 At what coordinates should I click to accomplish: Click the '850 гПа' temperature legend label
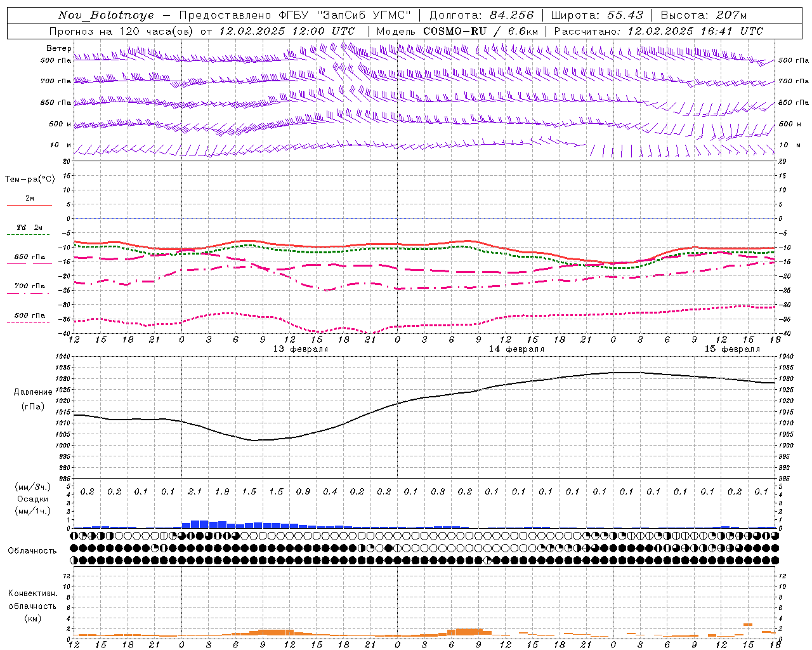(30, 257)
